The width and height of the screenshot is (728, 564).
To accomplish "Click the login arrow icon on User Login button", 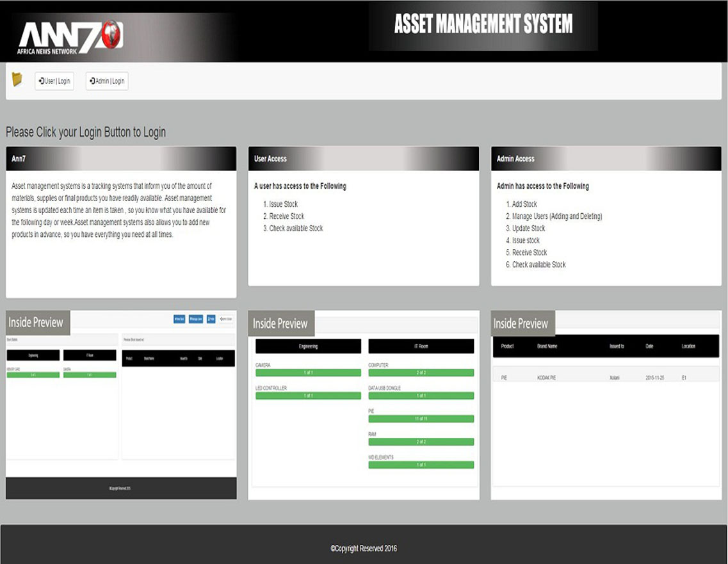I will pos(41,81).
